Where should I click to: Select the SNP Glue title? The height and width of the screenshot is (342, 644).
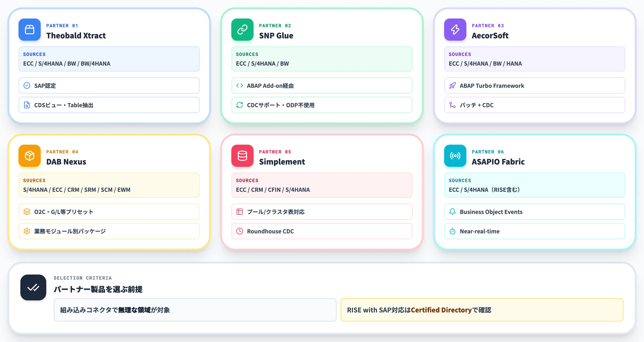[x=276, y=36]
